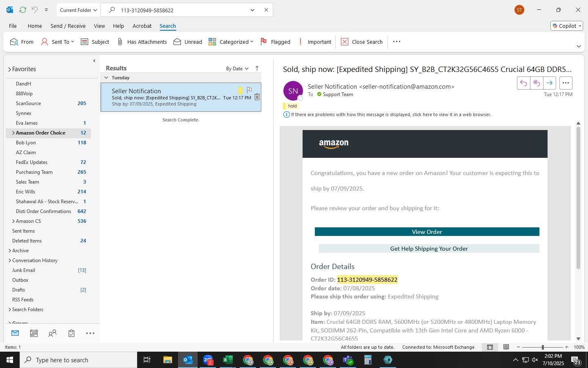Expand the Conversation History folder
The width and height of the screenshot is (588, 368).
pos(10,260)
